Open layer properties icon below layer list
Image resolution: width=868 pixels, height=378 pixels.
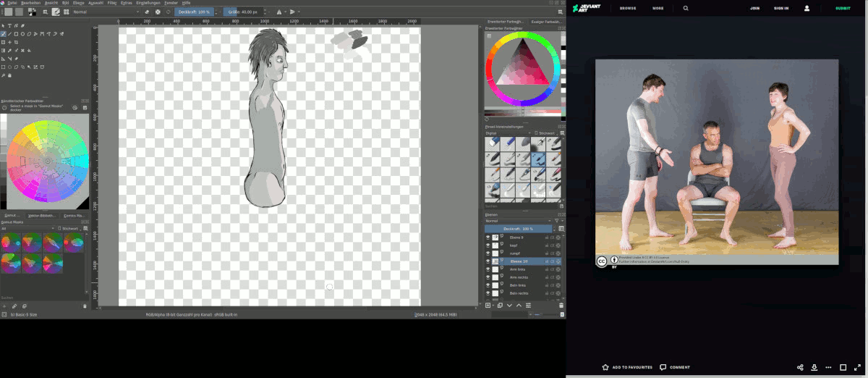coord(528,306)
